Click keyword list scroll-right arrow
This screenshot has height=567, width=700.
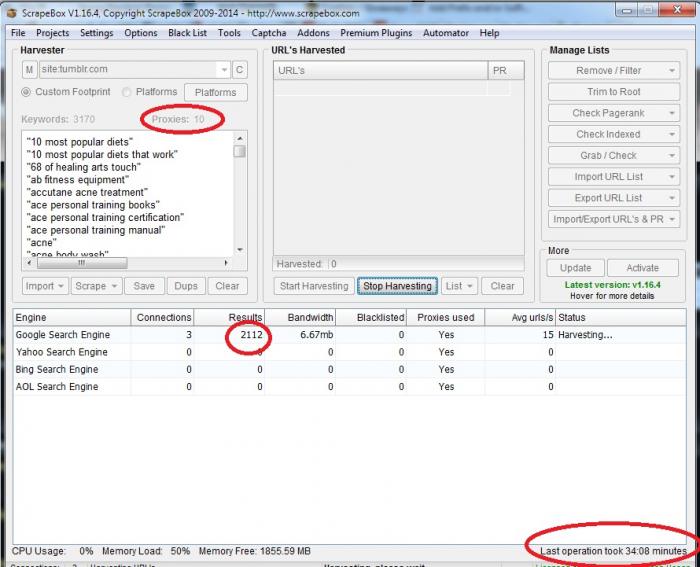226,263
